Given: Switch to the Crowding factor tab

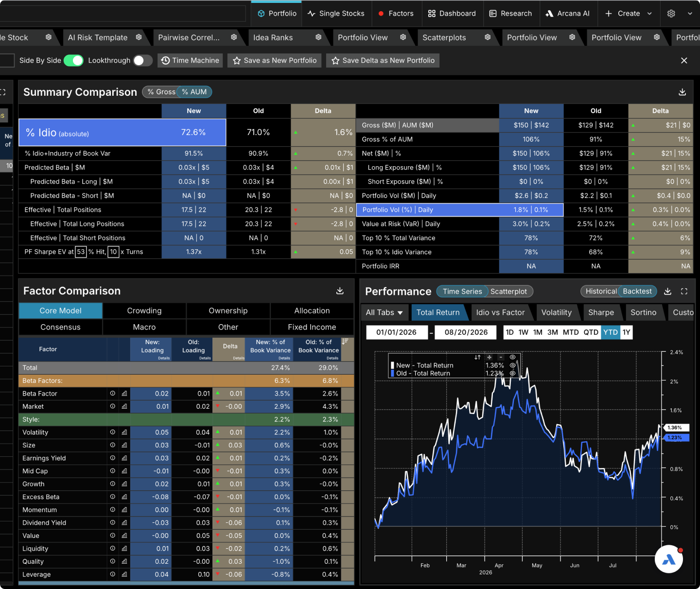Looking at the screenshot, I should (144, 311).
